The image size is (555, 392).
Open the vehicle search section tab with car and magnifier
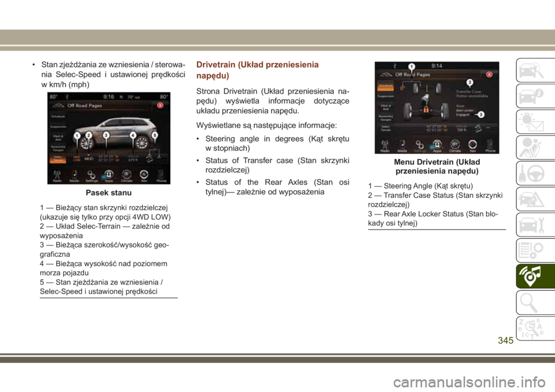click(x=535, y=71)
